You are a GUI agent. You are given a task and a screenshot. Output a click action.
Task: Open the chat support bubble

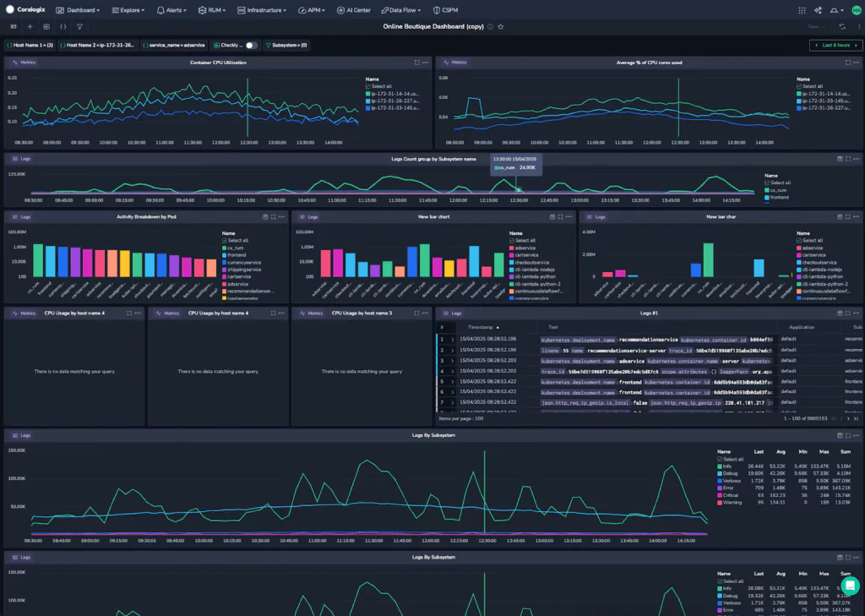click(x=850, y=586)
